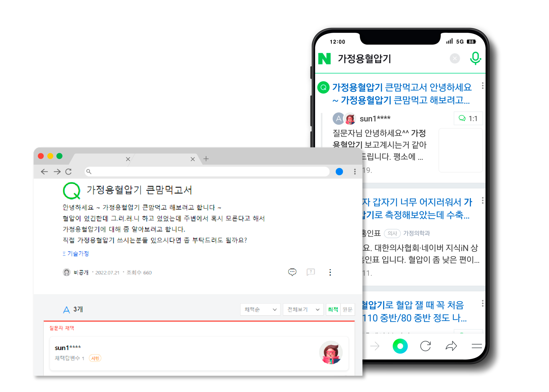Open the 채택순 sort dropdown
Viewport: 549px width, 392px height.
point(260,309)
